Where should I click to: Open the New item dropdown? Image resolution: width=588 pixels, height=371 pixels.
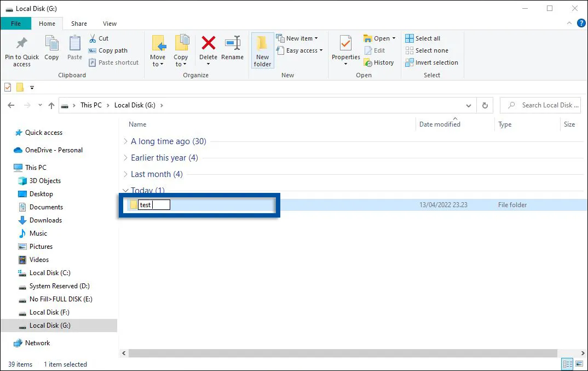click(x=297, y=38)
